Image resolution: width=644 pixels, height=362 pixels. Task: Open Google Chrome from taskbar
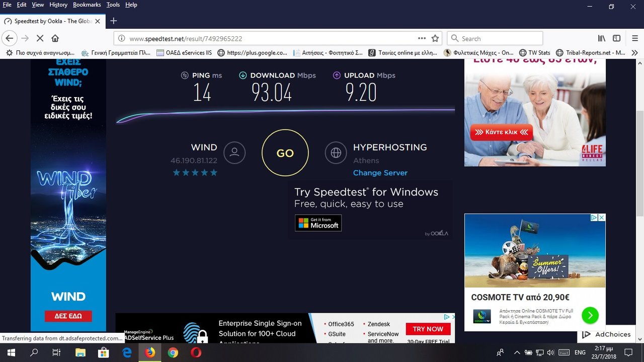click(173, 352)
